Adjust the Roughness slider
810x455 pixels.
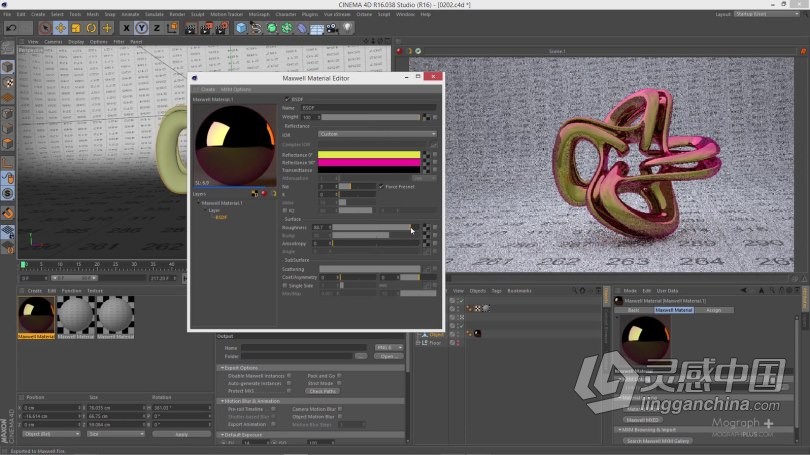tap(376, 227)
